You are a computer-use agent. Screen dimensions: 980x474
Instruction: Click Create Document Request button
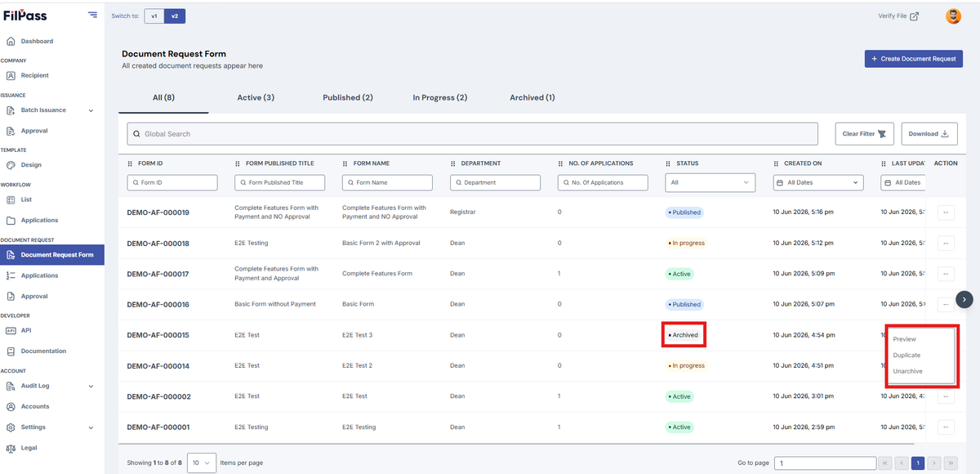tap(913, 59)
